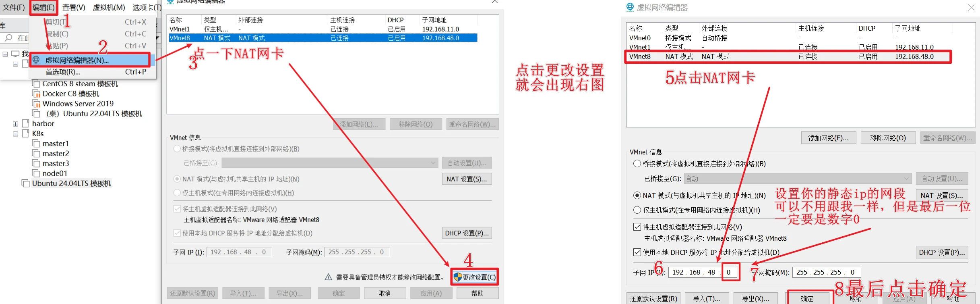Click the Docker C8 template VM icon

[x=36, y=94]
